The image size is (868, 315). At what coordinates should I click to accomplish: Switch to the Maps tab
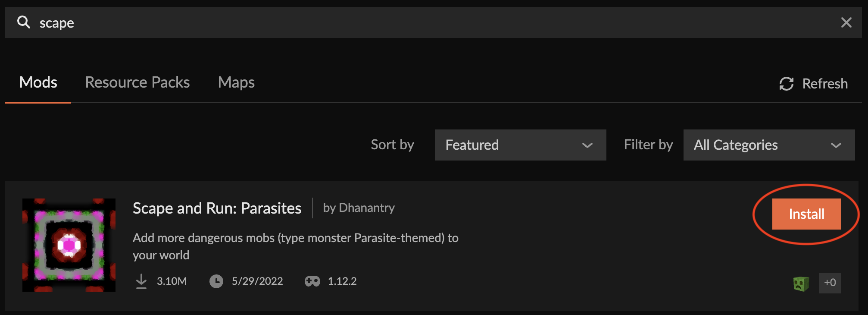(236, 82)
